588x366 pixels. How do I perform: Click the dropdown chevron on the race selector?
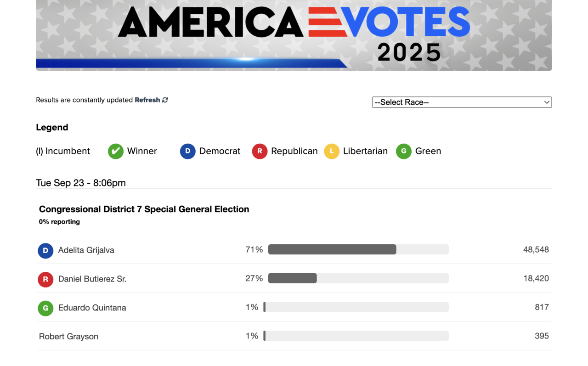[x=546, y=102]
